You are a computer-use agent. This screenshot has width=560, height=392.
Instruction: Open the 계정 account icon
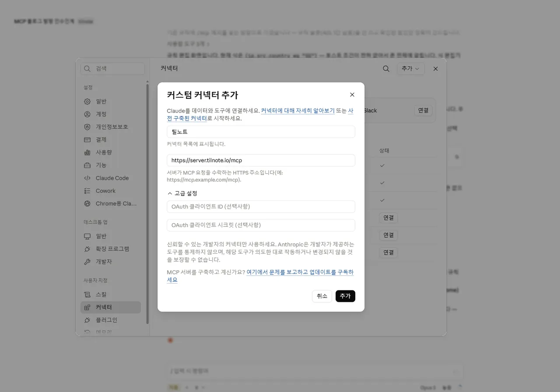(87, 114)
